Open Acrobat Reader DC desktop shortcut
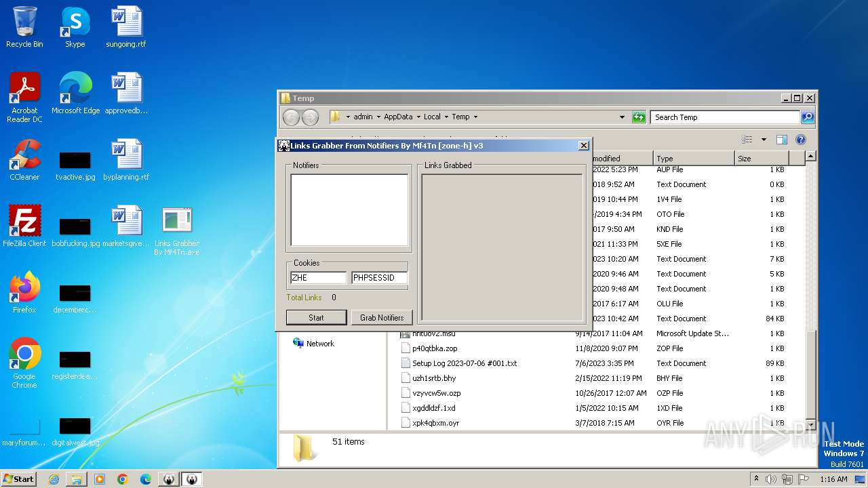868x488 pixels. [x=24, y=97]
